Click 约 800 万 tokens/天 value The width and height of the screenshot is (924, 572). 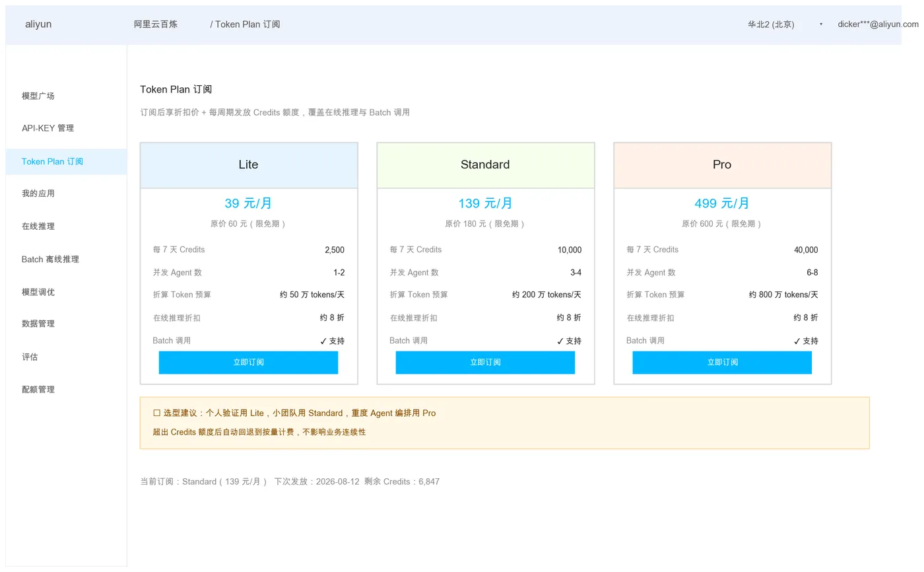tap(783, 295)
